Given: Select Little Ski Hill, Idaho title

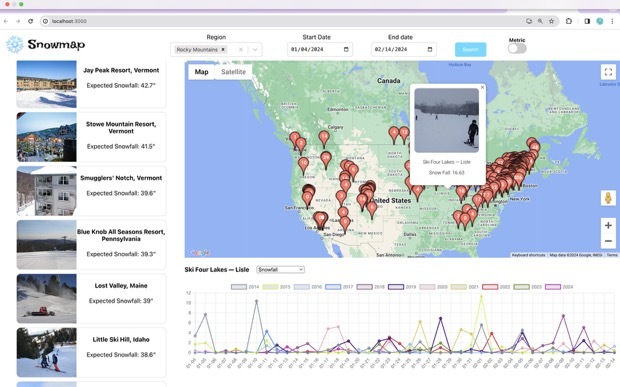Looking at the screenshot, I should click(x=121, y=340).
